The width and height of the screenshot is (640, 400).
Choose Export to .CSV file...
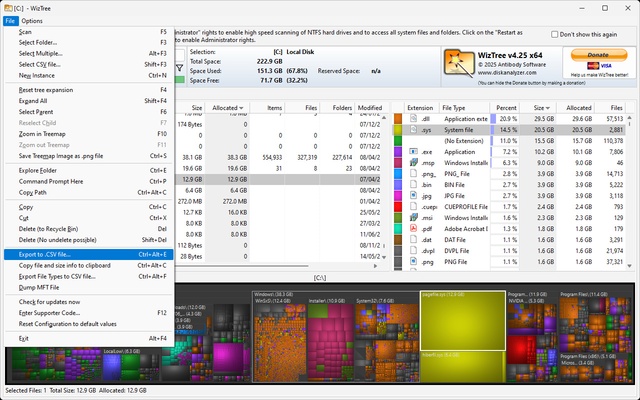(89, 255)
